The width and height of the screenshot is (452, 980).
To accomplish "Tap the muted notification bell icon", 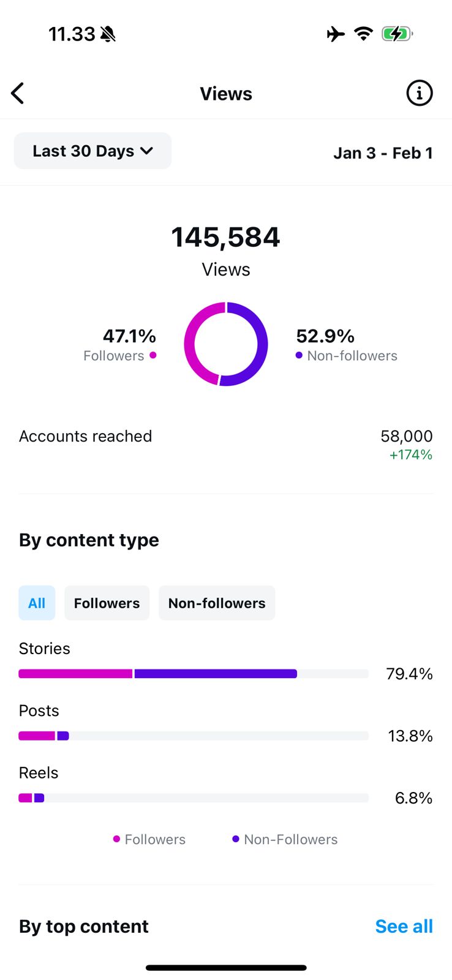I will [108, 34].
